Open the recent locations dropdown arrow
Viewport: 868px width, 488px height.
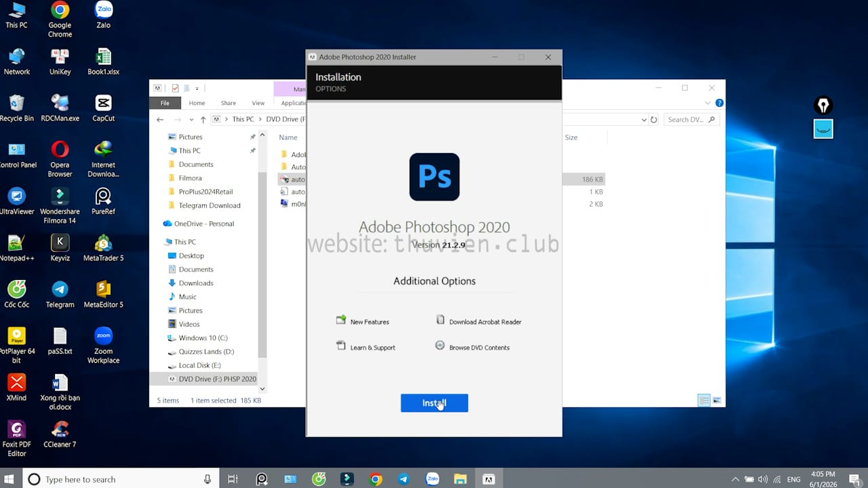pos(191,120)
